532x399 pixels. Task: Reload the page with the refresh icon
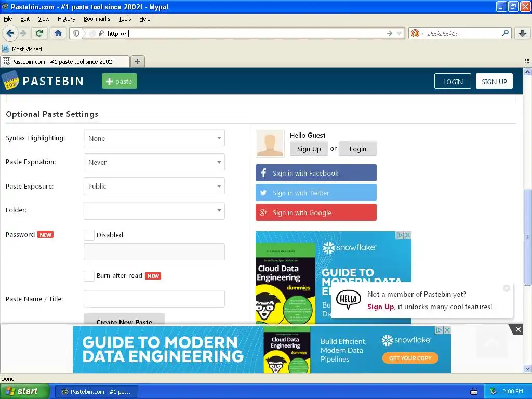pyautogui.click(x=39, y=33)
